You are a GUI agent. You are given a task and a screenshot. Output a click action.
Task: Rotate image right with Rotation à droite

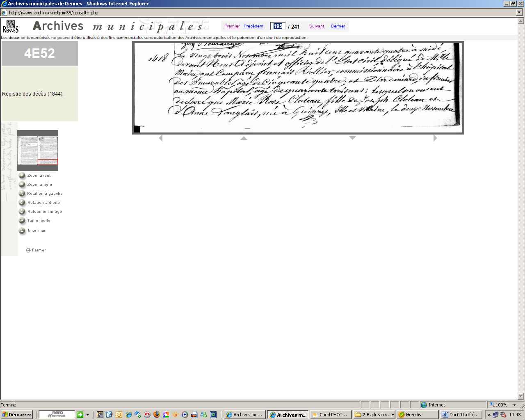tap(22, 203)
